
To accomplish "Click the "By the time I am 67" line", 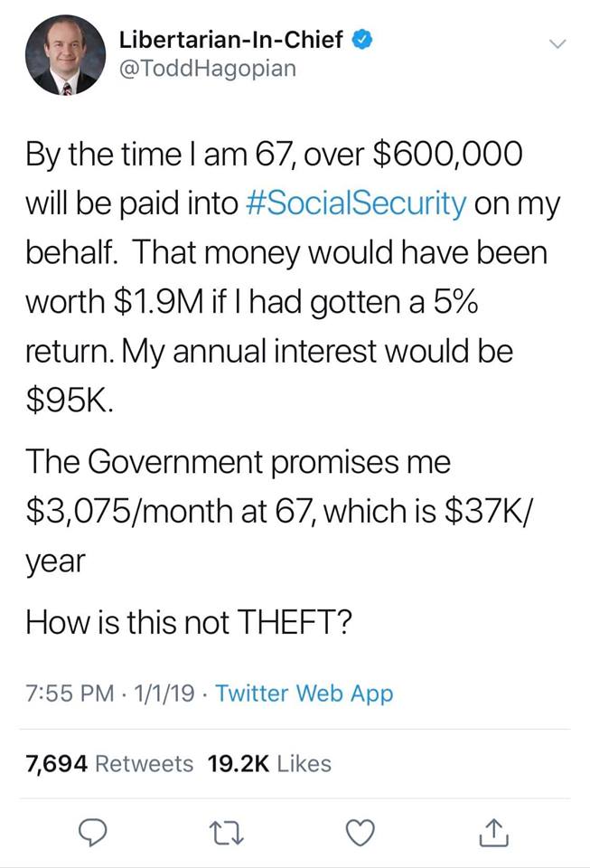I will tap(274, 155).
